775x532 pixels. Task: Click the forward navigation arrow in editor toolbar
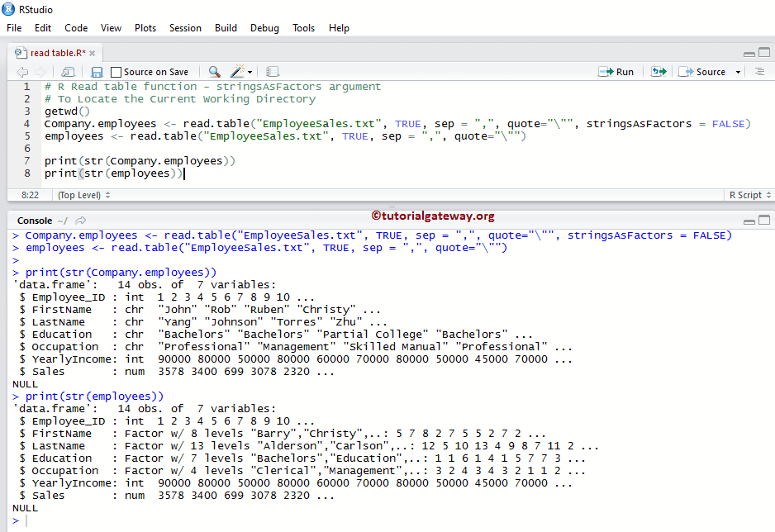click(x=40, y=72)
